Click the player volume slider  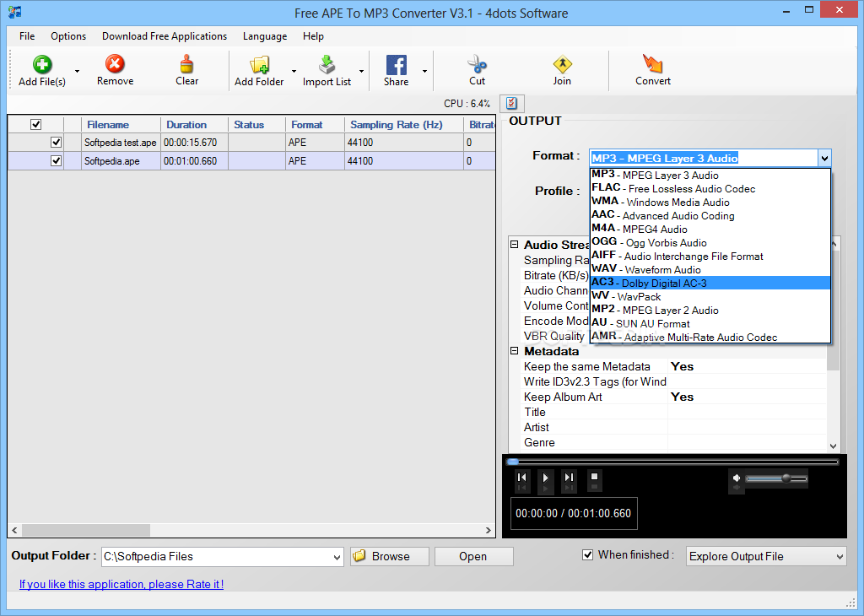click(x=776, y=478)
